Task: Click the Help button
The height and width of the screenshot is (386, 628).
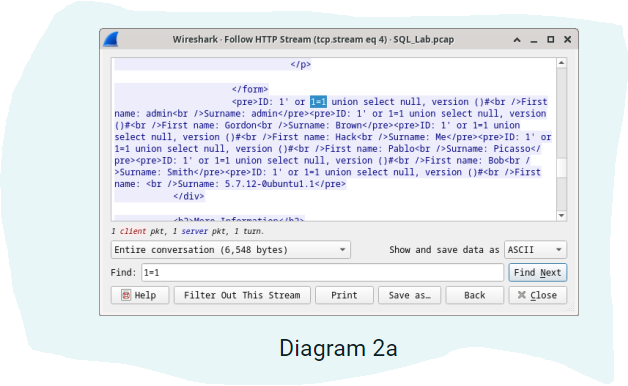Action: pyautogui.click(x=140, y=296)
